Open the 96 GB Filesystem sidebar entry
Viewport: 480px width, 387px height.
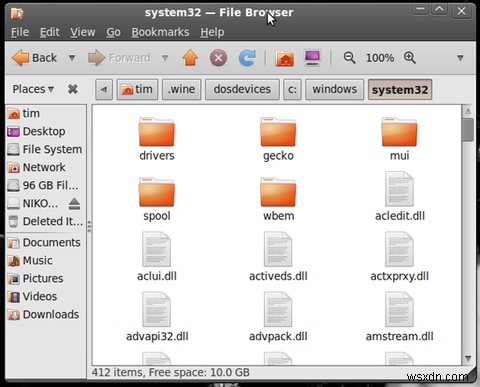pyautogui.click(x=46, y=185)
